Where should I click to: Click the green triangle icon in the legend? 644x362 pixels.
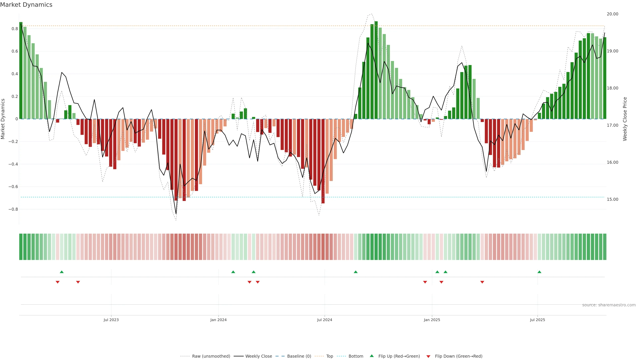(x=372, y=356)
